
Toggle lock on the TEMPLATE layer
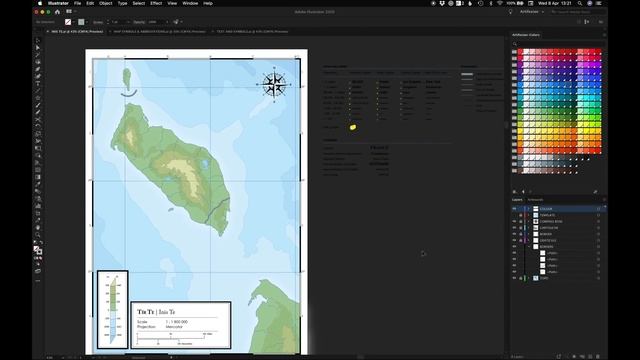[520, 215]
